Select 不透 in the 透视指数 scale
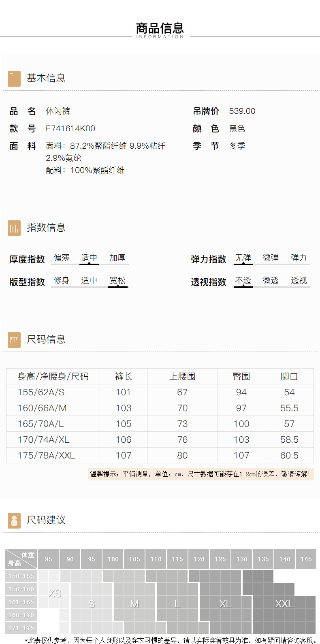This screenshot has width=320, height=644. click(243, 281)
